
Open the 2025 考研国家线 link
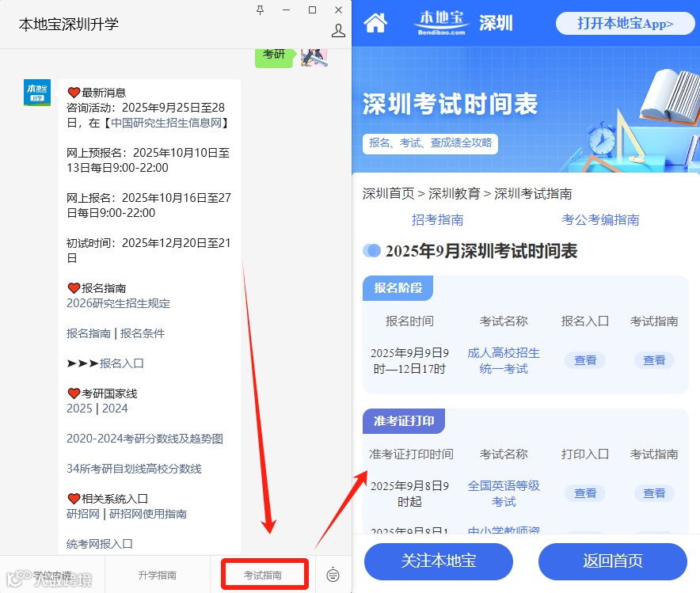[x=79, y=409]
